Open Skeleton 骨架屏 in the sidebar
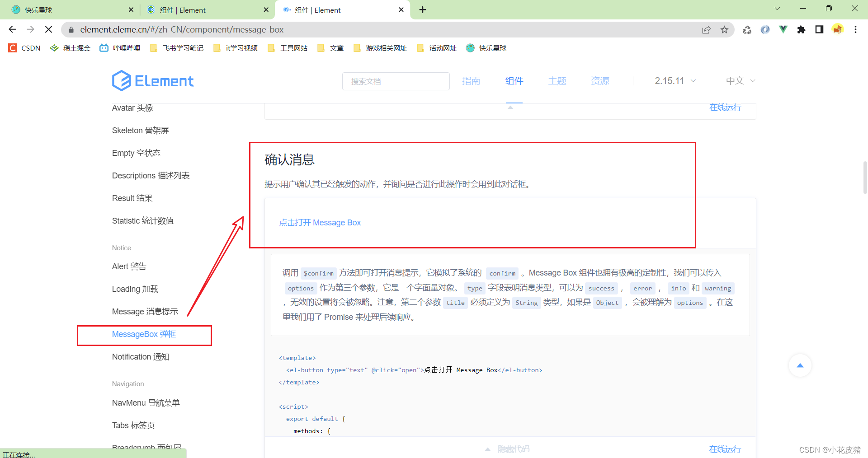Viewport: 868px width, 458px height. click(140, 131)
